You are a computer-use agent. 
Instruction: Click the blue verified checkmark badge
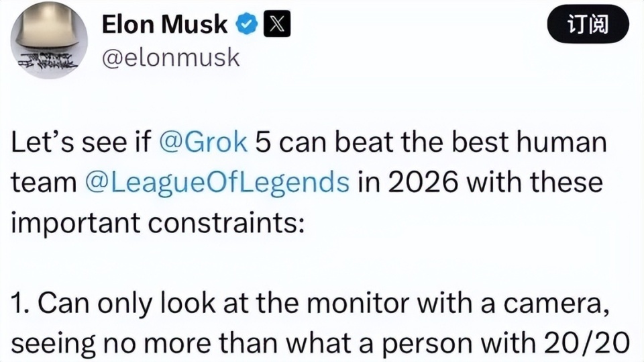[x=248, y=25]
